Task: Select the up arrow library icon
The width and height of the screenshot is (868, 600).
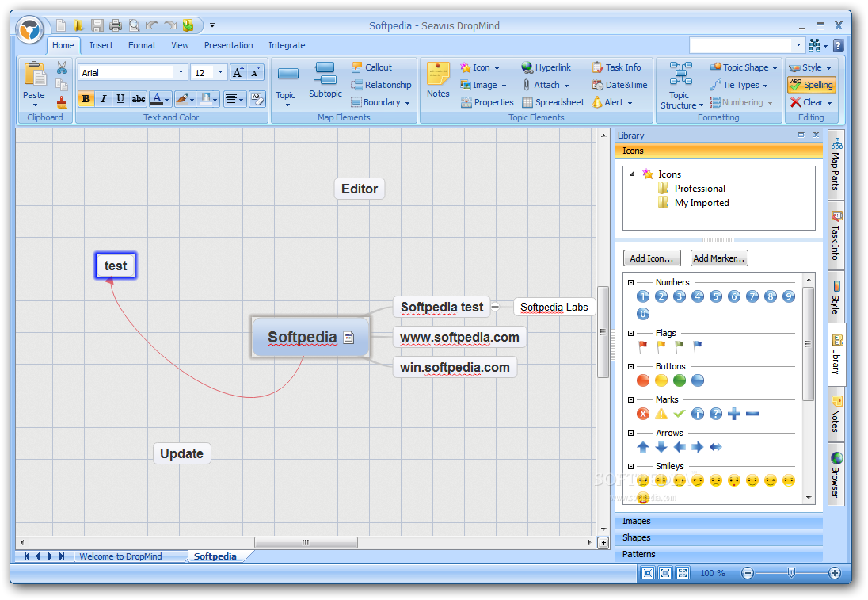Action: [643, 446]
